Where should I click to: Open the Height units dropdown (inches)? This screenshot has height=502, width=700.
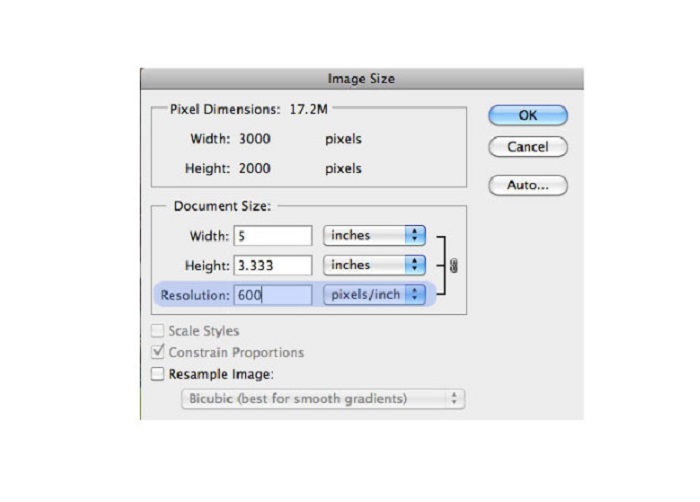(374, 265)
